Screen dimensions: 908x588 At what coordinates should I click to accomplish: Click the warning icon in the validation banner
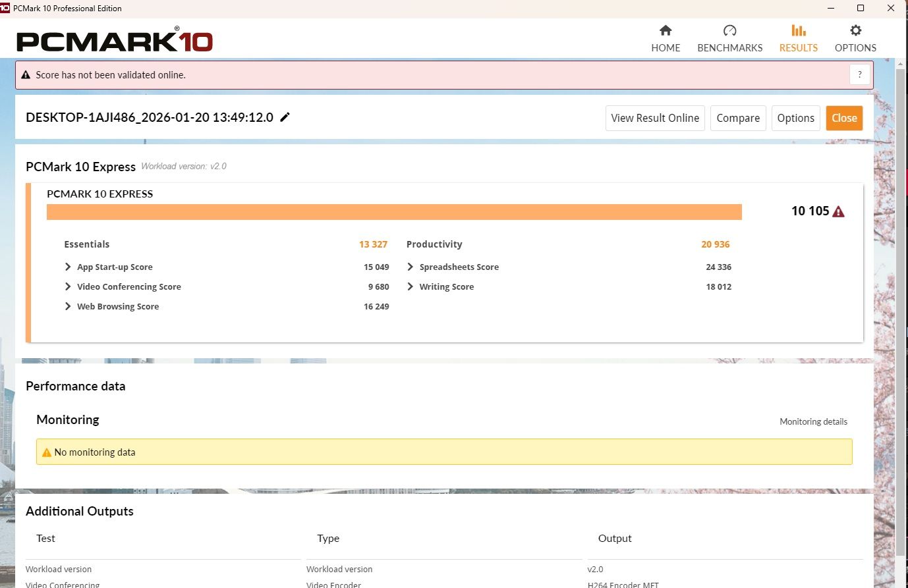click(26, 75)
